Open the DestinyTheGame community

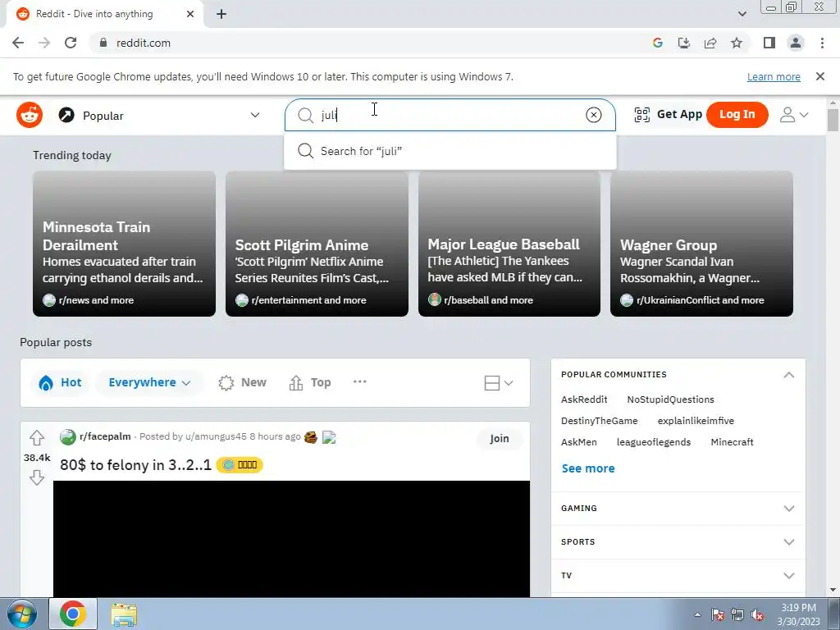tap(599, 421)
